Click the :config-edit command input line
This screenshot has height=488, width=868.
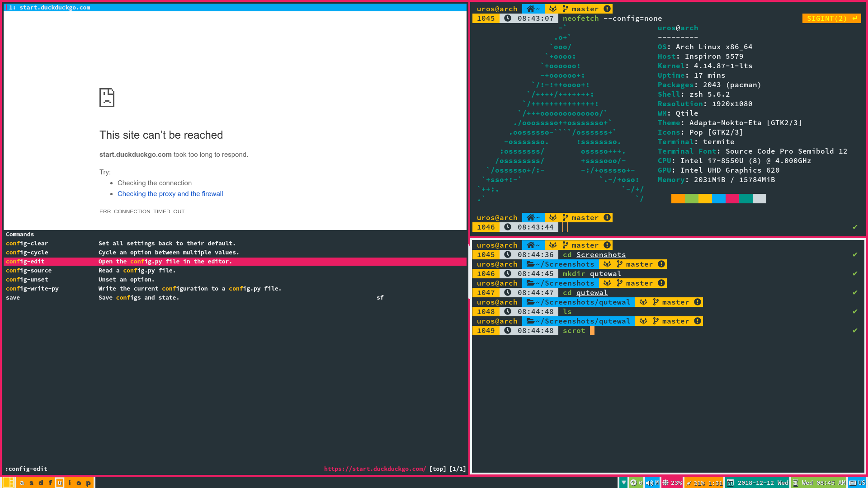click(x=26, y=469)
